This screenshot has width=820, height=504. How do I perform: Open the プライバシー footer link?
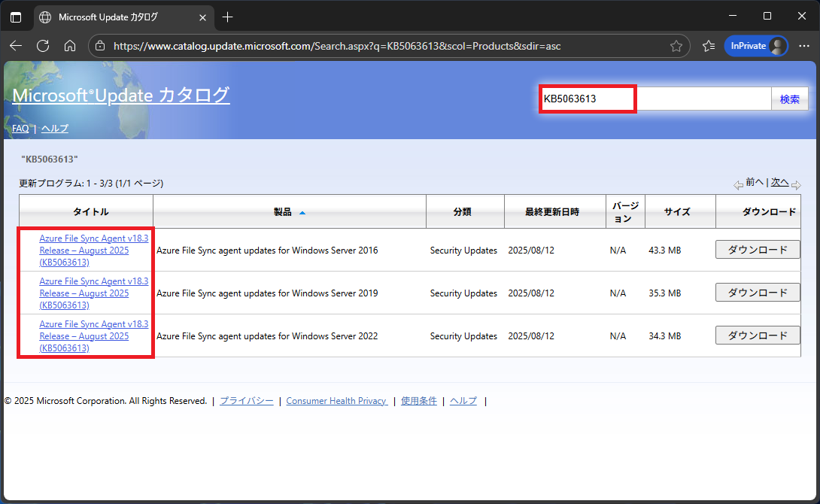point(246,401)
